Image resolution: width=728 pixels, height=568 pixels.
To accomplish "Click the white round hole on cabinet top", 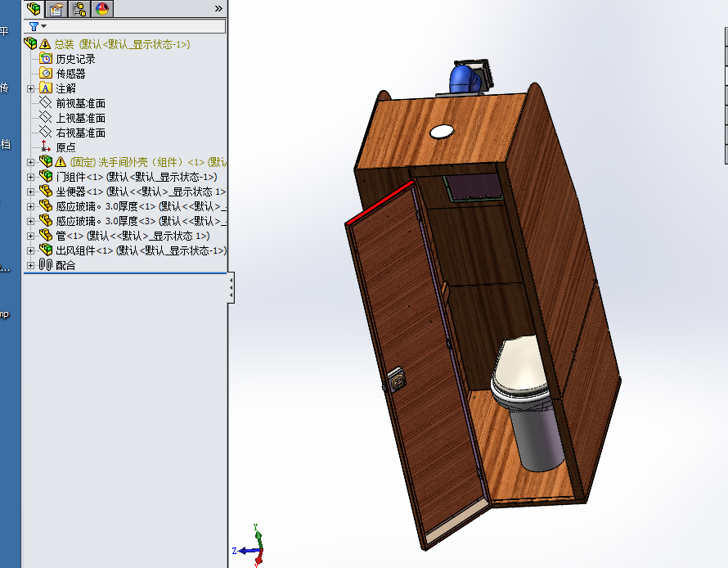I will pyautogui.click(x=442, y=132).
